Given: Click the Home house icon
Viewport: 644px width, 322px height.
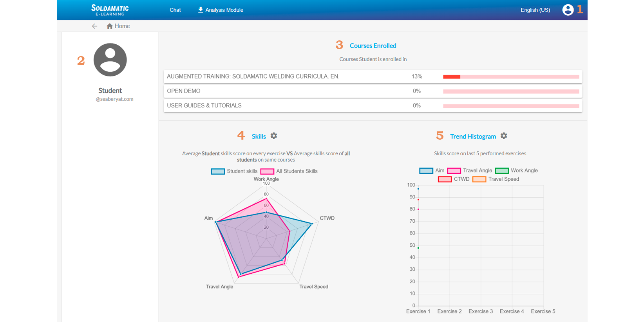Looking at the screenshot, I should point(110,26).
